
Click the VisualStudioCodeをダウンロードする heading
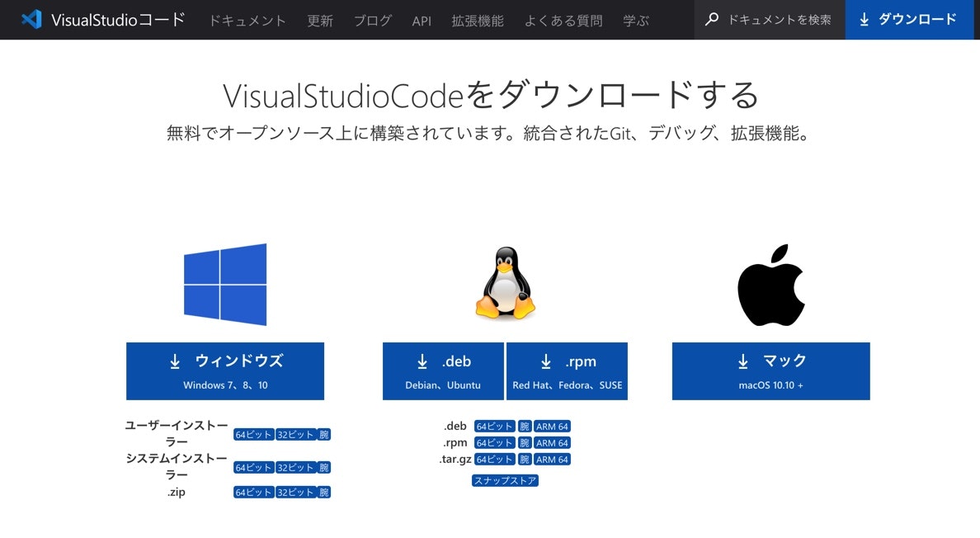point(491,95)
